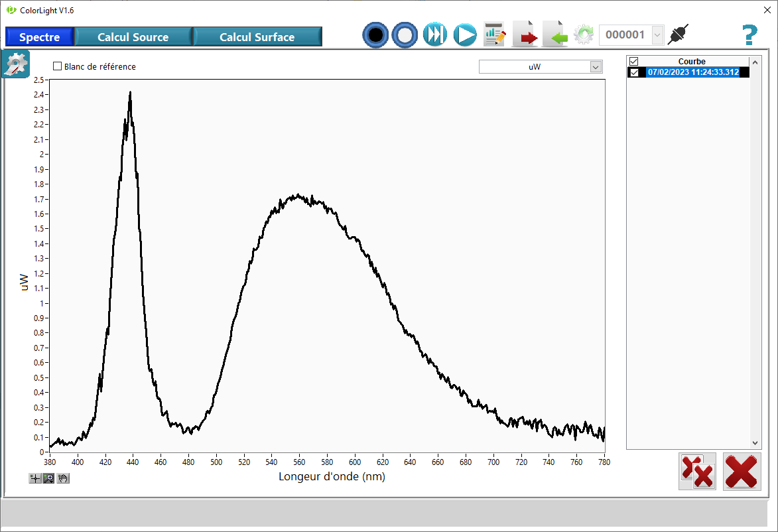Close the ColorLight window

coord(767,10)
